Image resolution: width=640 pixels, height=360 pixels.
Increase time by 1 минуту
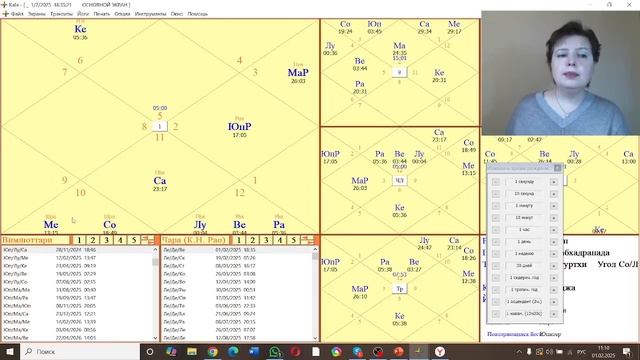[553, 206]
